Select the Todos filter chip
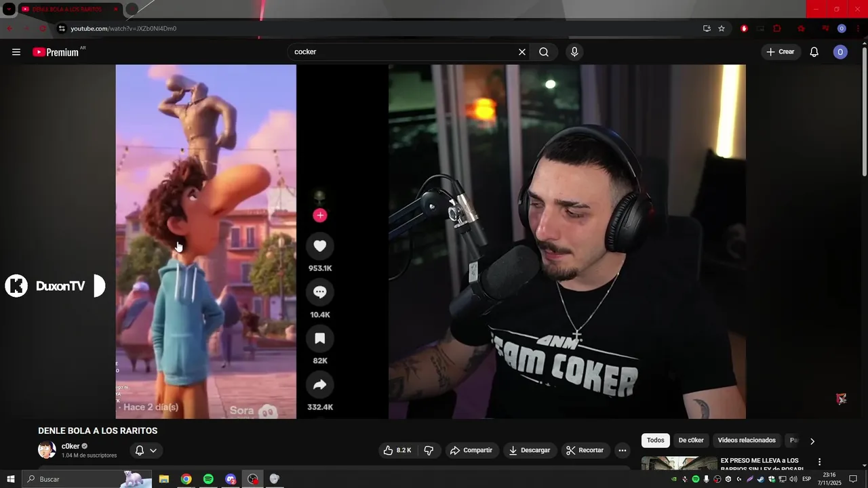Viewport: 868px width, 488px height. pos(656,441)
